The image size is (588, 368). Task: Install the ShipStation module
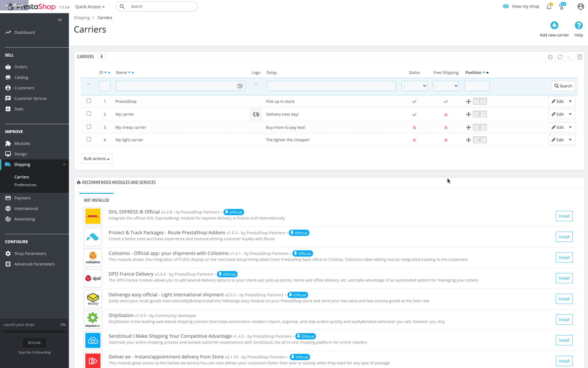pos(564,320)
